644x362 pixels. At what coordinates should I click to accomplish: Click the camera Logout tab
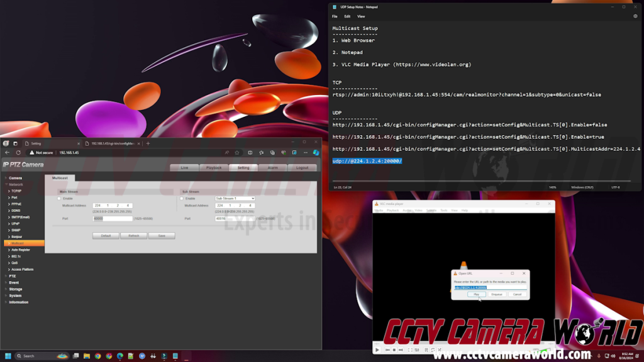tap(303, 167)
